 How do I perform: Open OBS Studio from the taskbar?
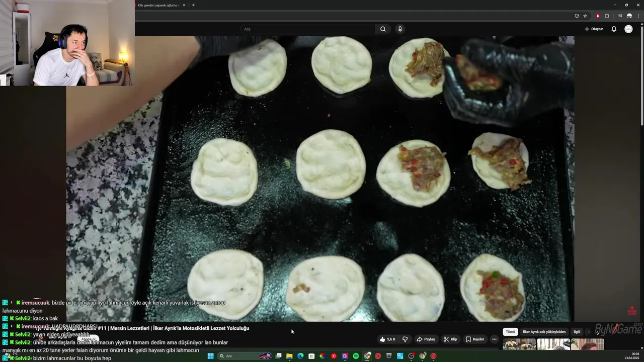[x=411, y=356]
